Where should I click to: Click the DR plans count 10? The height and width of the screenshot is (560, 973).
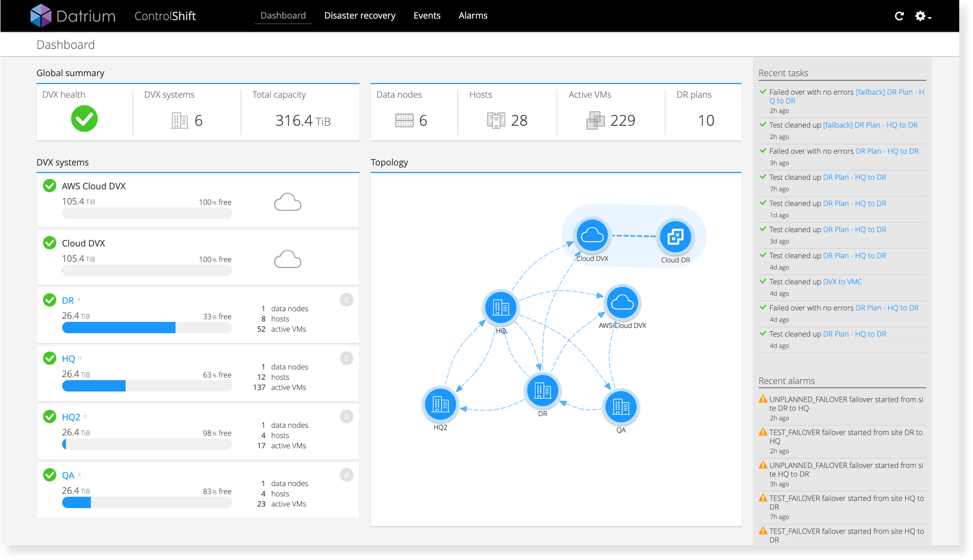pyautogui.click(x=706, y=120)
